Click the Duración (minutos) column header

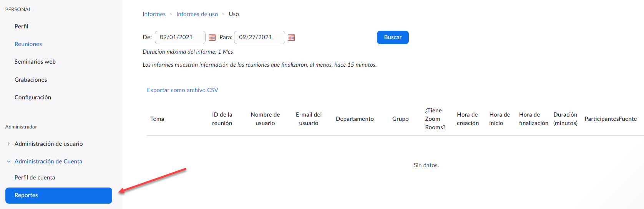(x=565, y=119)
